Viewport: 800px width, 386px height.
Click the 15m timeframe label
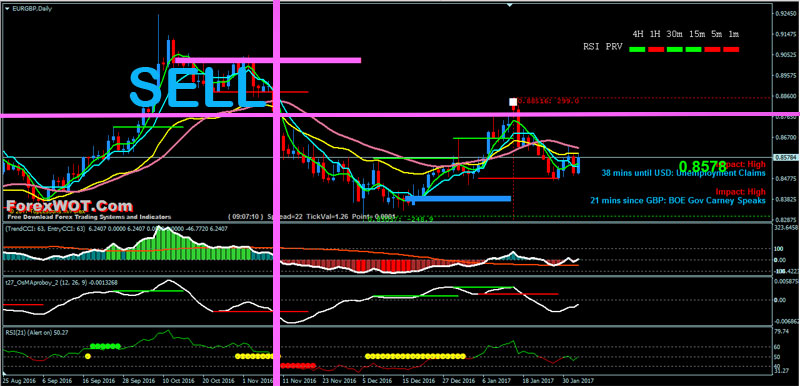[x=697, y=34]
